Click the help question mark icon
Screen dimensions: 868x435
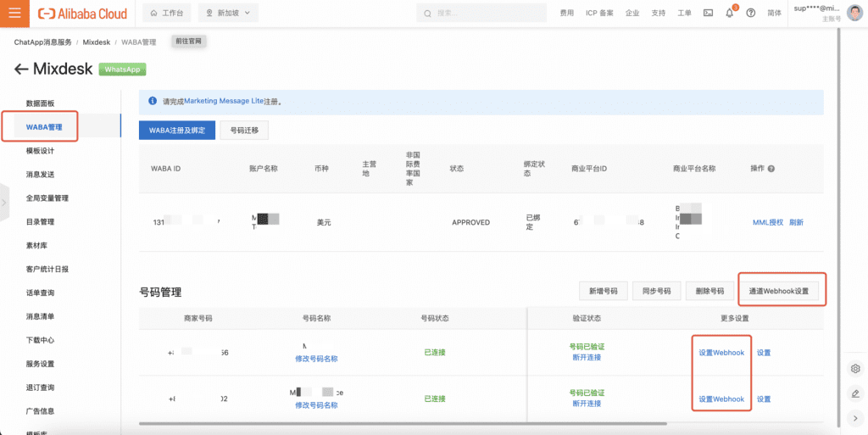click(x=750, y=14)
